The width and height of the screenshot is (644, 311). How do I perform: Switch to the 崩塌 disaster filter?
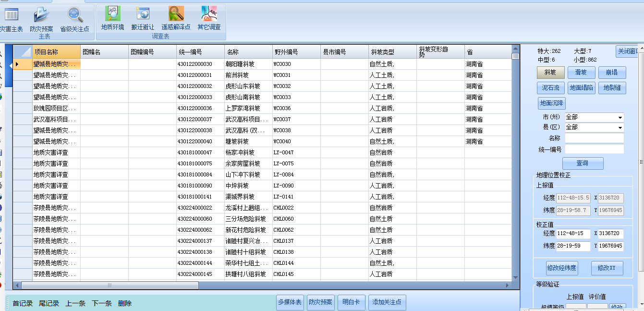[612, 72]
